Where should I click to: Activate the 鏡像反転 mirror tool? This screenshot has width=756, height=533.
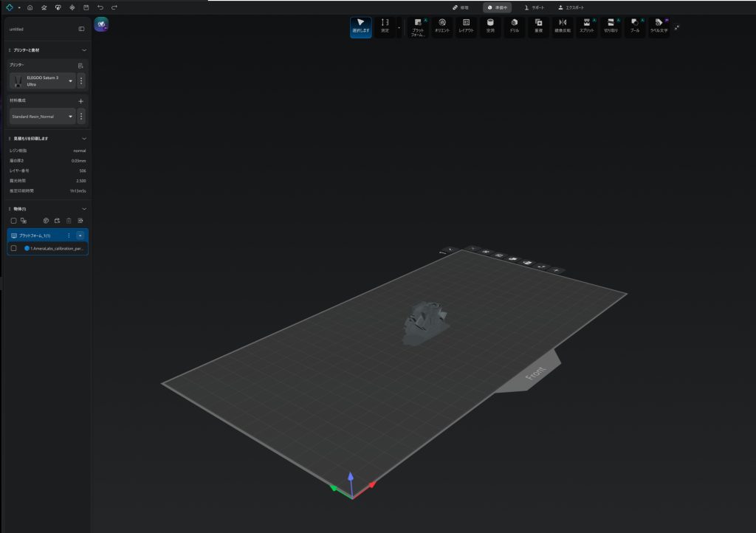click(562, 26)
